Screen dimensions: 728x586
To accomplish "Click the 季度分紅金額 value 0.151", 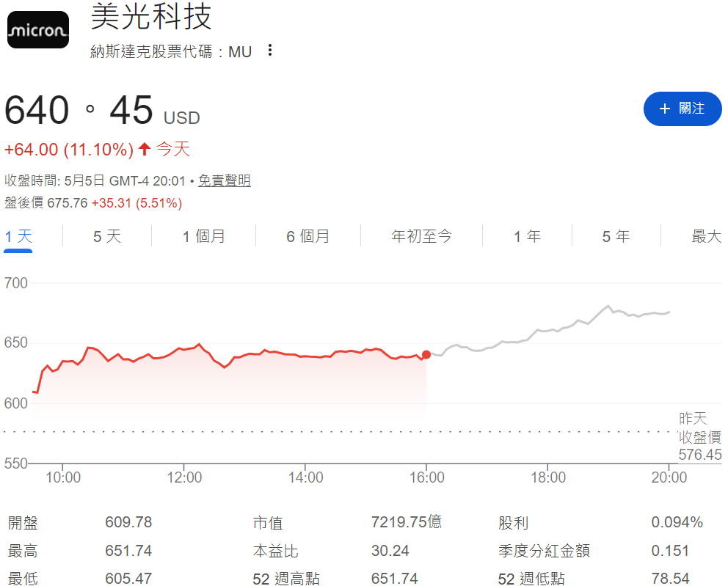I will [670, 551].
